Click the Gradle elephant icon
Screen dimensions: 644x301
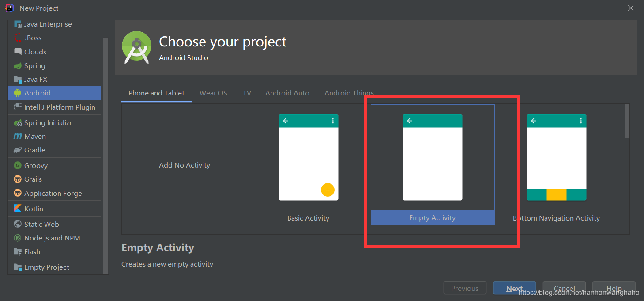[18, 150]
